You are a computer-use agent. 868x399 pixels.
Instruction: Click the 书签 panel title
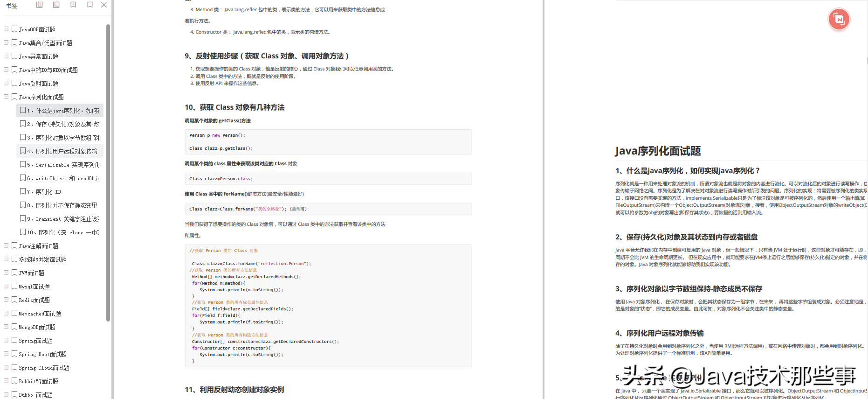12,6
